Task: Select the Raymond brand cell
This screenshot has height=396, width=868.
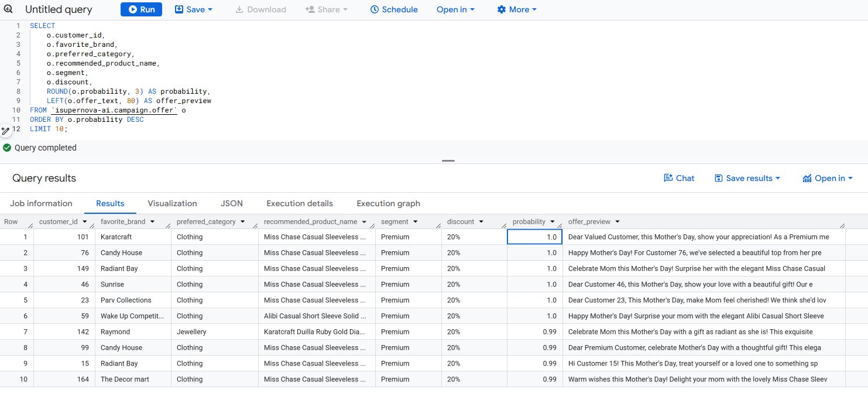Action: (x=133, y=332)
